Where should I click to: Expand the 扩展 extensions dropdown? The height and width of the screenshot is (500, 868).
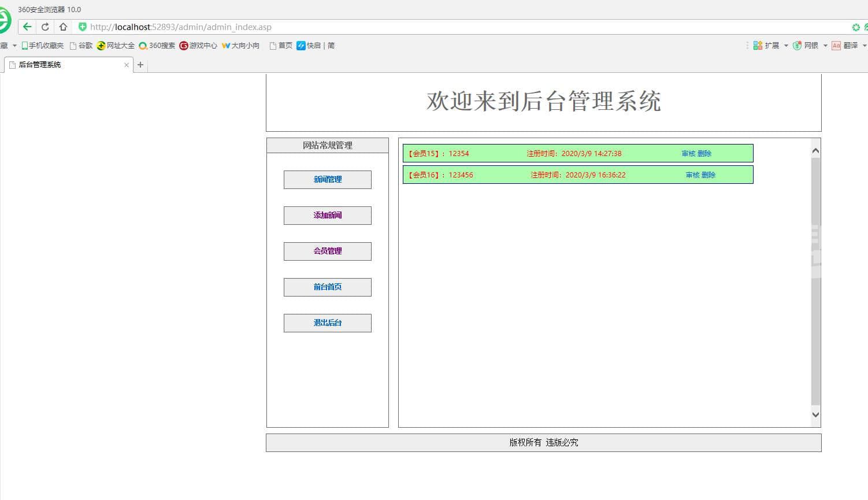point(786,46)
